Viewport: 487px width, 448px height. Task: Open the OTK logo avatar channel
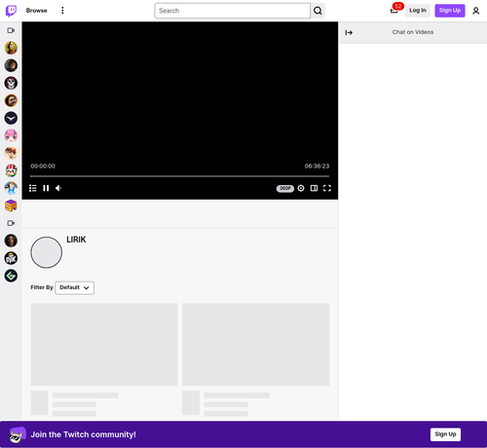pos(11,258)
